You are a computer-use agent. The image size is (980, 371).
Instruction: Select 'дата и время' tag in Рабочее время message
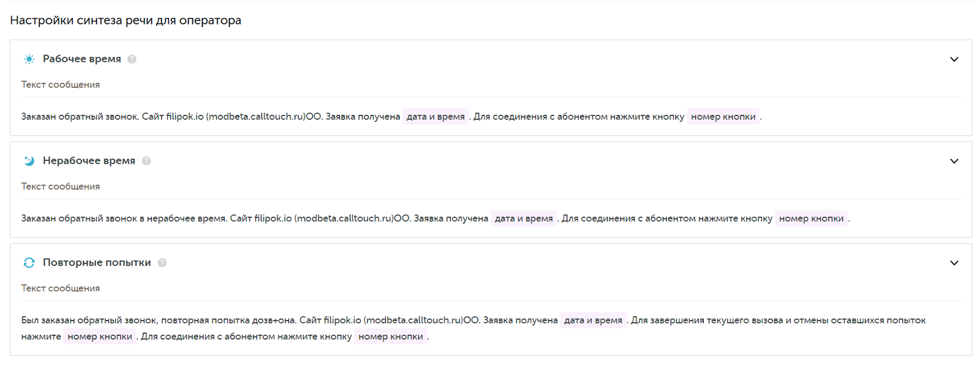pos(435,117)
